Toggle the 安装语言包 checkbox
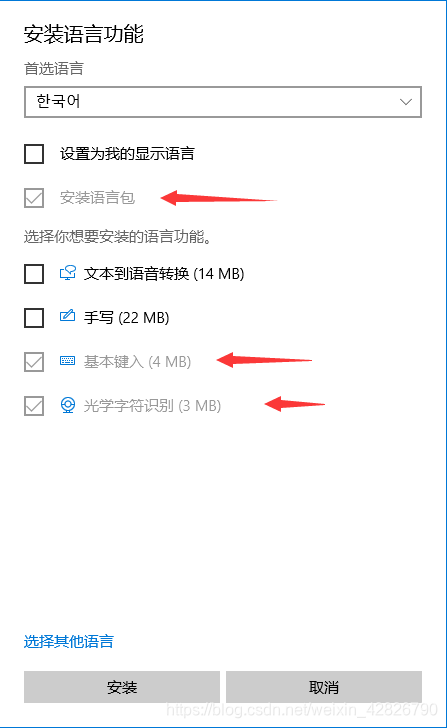This screenshot has height=728, width=447. (34, 198)
